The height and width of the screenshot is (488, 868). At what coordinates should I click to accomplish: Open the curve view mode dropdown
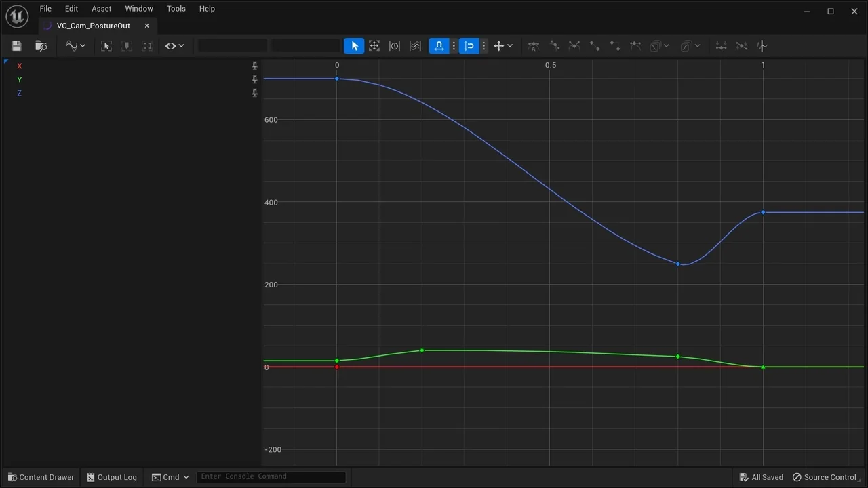click(x=75, y=46)
